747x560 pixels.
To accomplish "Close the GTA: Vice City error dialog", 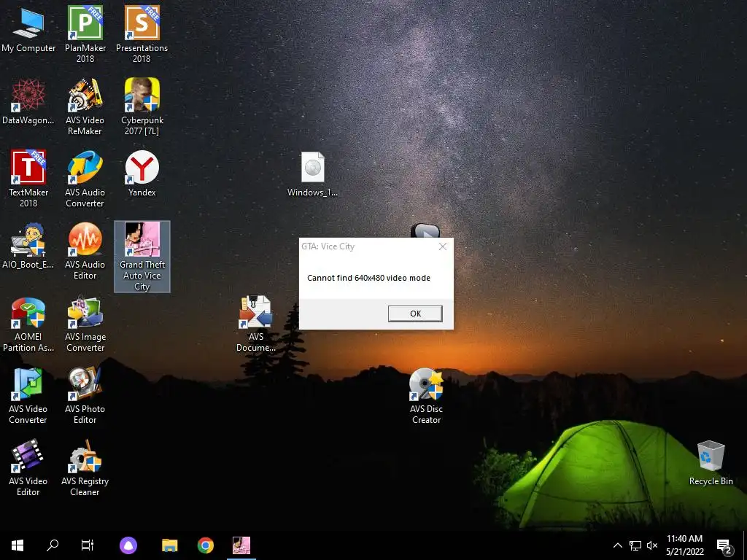I will (443, 246).
